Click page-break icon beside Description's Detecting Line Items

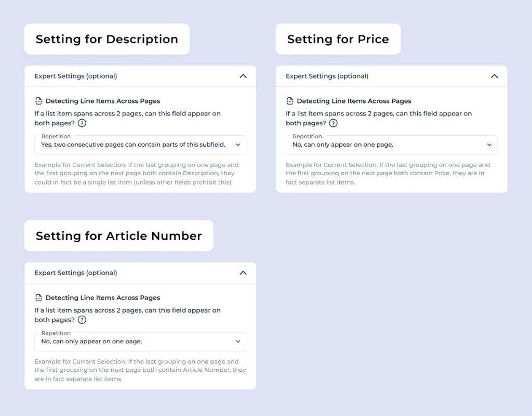click(38, 101)
